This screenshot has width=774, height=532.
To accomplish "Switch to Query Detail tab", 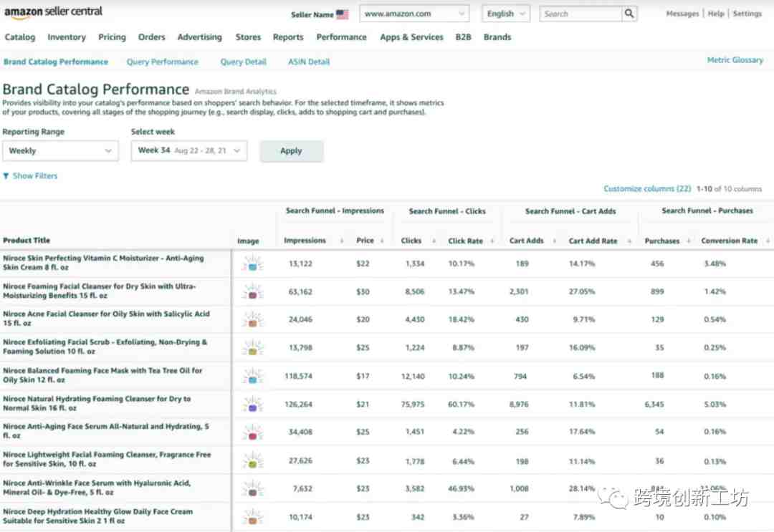I will (244, 62).
